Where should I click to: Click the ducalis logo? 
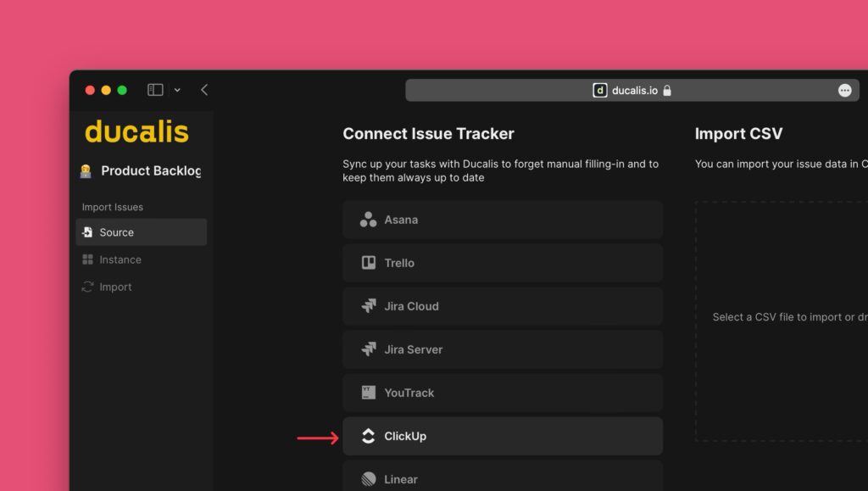point(136,132)
